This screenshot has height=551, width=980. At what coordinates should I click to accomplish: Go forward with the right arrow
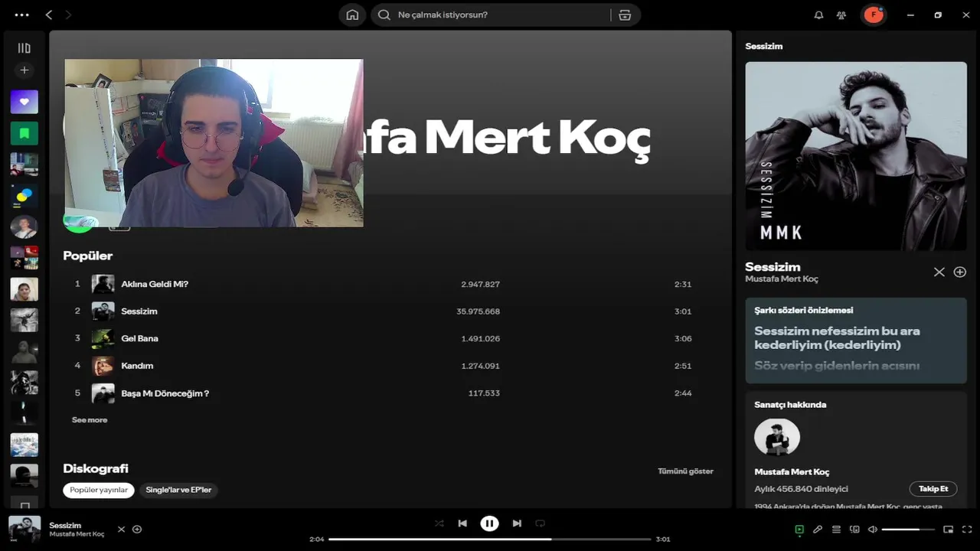point(67,15)
